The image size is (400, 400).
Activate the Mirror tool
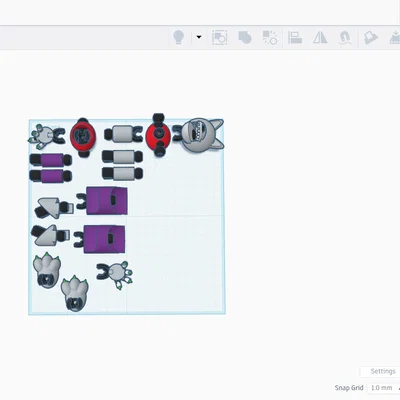320,37
